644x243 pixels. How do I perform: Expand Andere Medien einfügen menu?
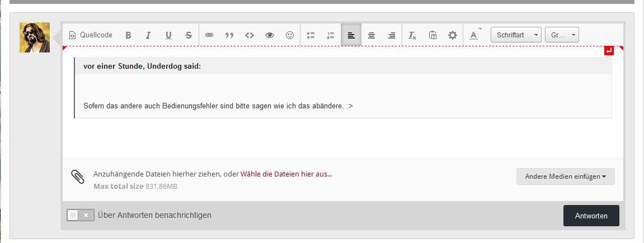(x=565, y=177)
